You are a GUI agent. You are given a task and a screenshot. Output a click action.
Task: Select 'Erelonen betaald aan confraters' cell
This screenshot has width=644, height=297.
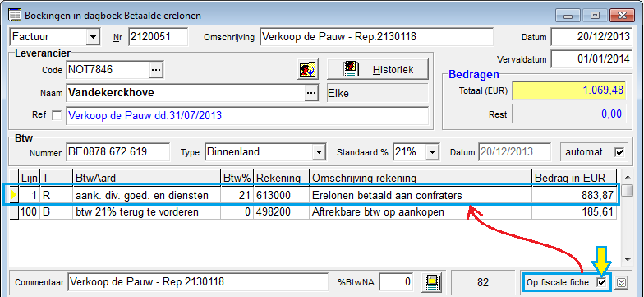pyautogui.click(x=421, y=196)
